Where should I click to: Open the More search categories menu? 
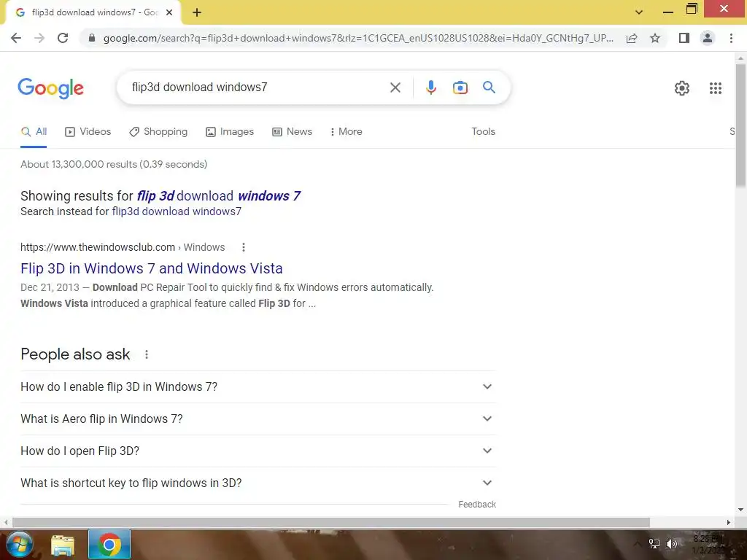347,132
